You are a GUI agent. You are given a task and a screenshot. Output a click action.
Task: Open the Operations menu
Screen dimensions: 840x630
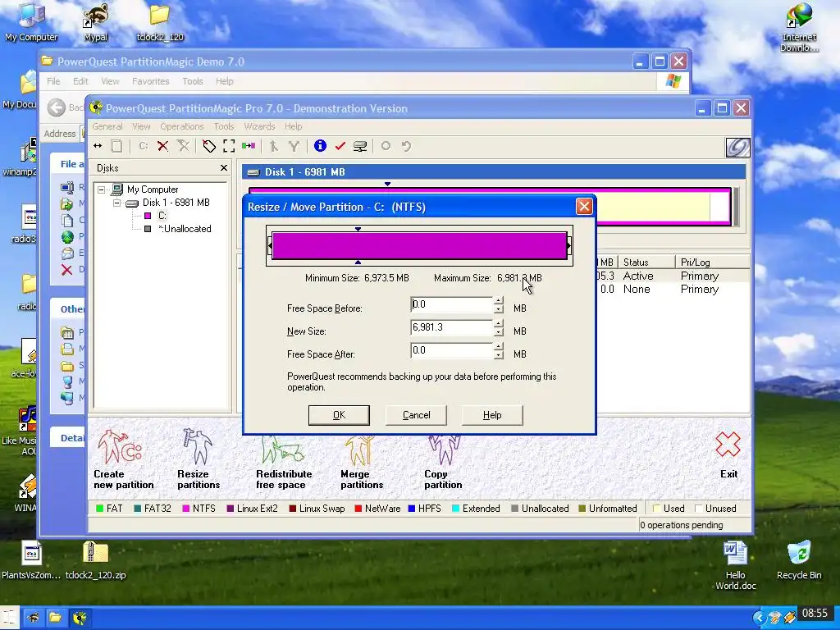coord(181,126)
